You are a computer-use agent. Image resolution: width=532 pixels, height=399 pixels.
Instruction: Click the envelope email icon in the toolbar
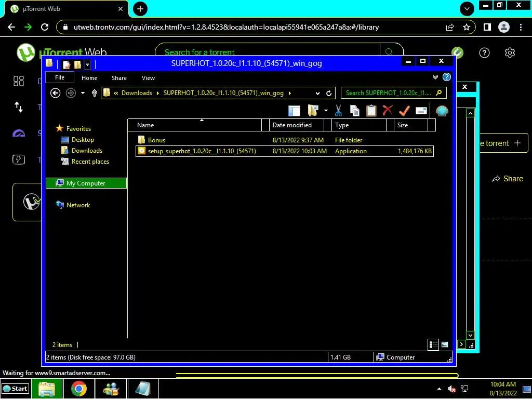[x=421, y=111]
